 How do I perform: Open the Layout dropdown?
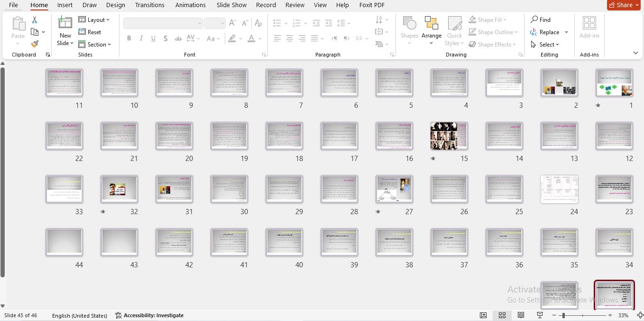(94, 19)
